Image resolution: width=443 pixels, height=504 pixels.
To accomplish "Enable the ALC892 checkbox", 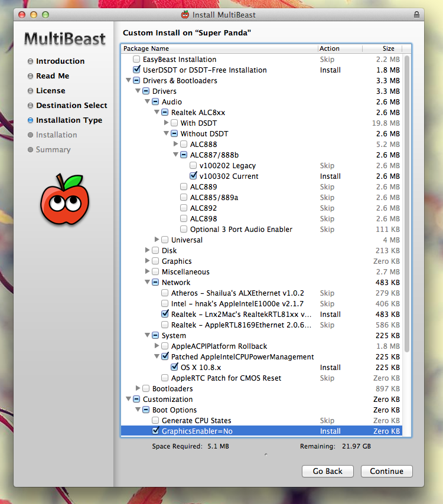I will coord(184,208).
